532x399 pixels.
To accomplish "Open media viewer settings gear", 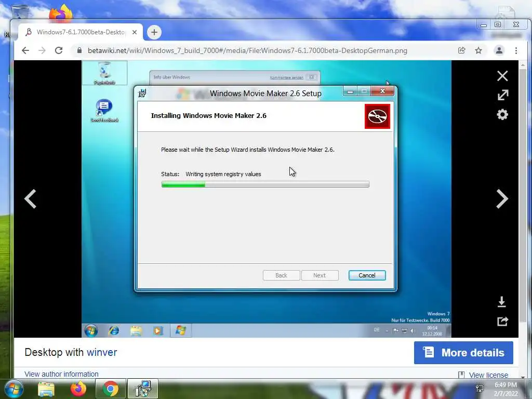I will tap(502, 114).
